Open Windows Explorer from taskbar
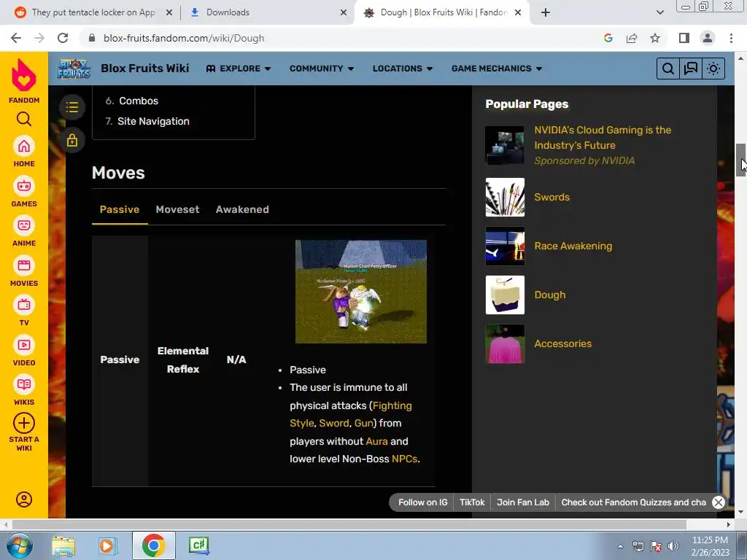This screenshot has width=747, height=560. pos(63,545)
